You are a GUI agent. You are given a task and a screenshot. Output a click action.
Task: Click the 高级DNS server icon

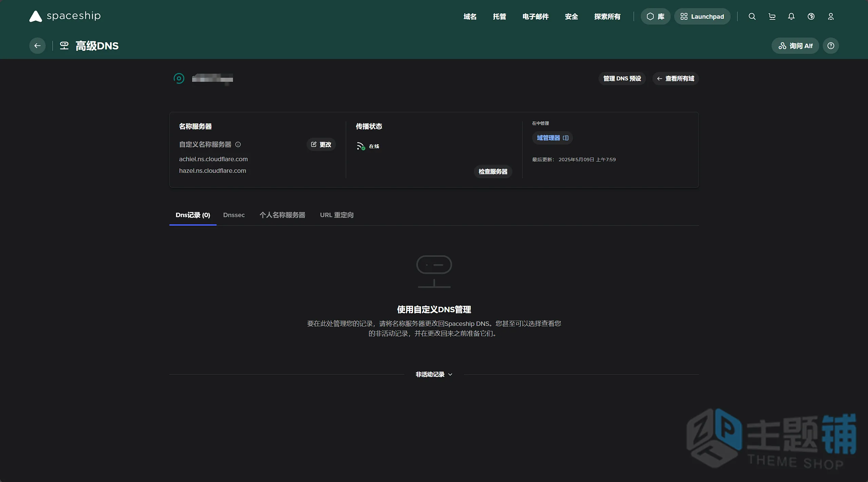point(64,46)
